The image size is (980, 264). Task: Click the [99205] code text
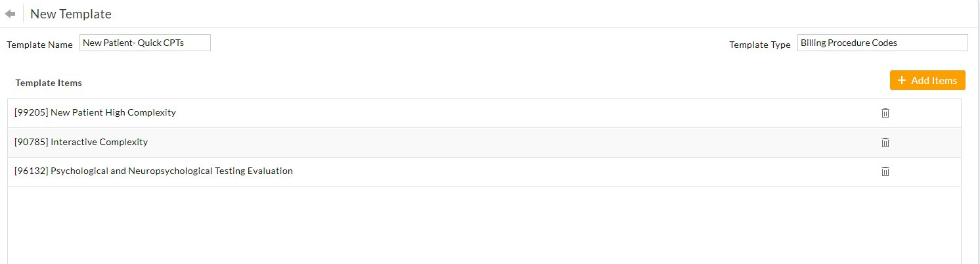coord(31,112)
